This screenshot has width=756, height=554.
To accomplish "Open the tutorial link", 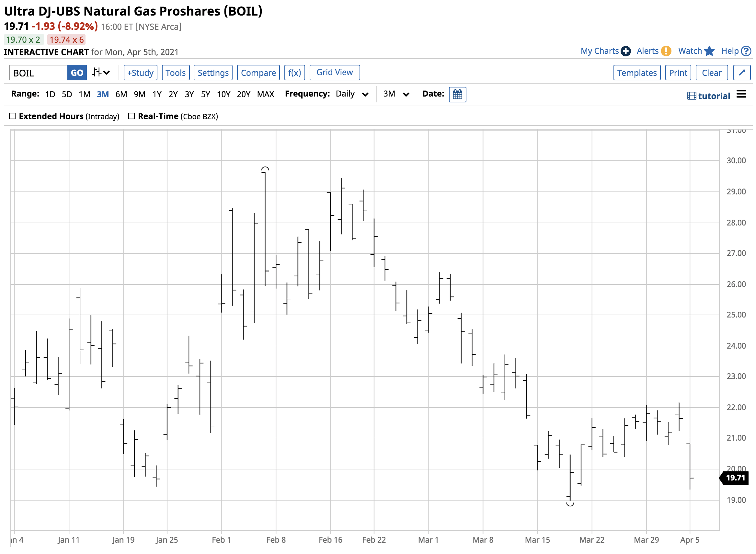I will [x=714, y=96].
